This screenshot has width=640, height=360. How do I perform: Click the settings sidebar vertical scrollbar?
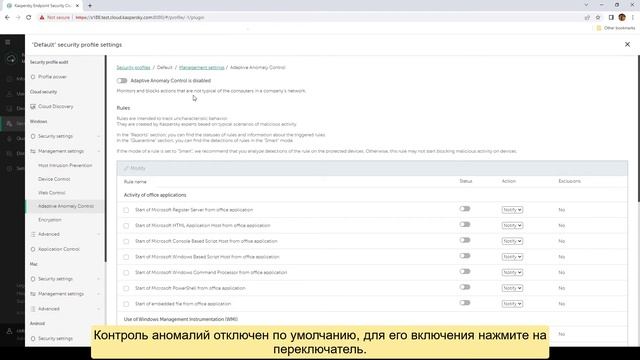pos(106,159)
